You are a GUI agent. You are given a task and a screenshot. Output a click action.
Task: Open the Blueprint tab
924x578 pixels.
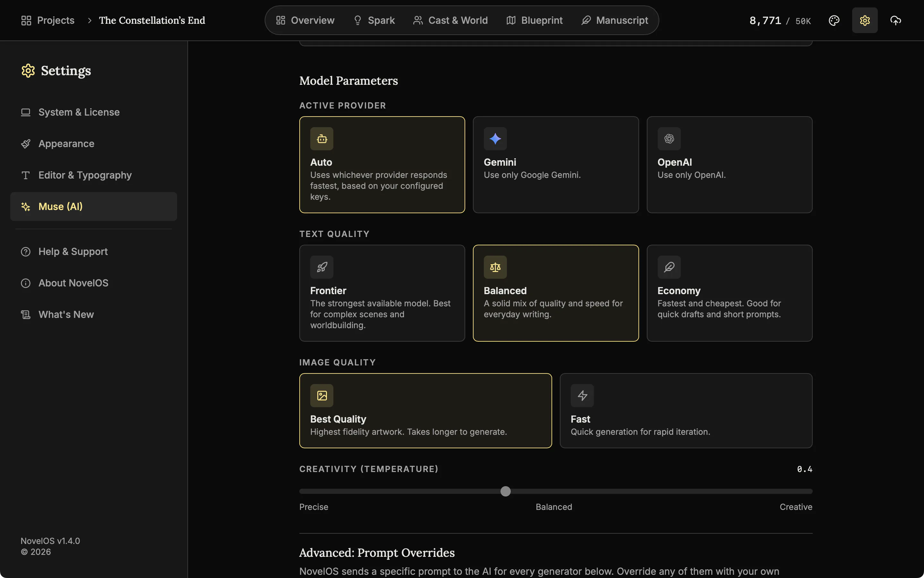(534, 20)
